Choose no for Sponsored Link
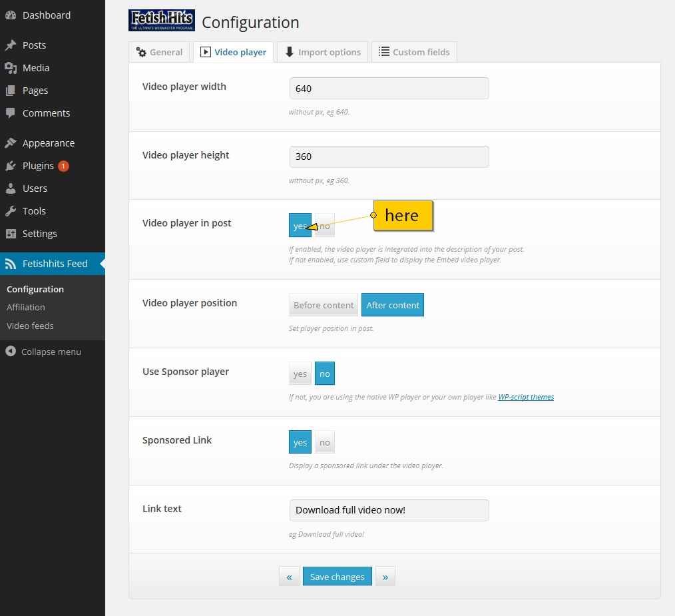 click(325, 442)
